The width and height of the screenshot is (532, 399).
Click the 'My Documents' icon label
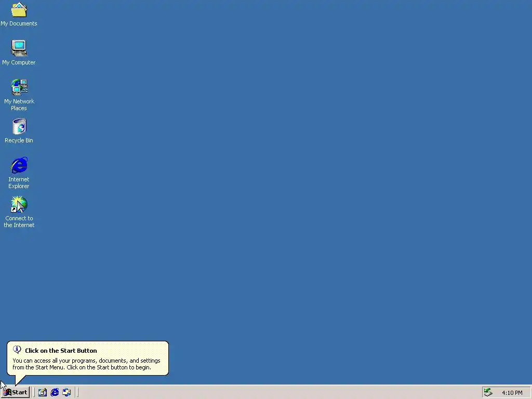pos(19,23)
